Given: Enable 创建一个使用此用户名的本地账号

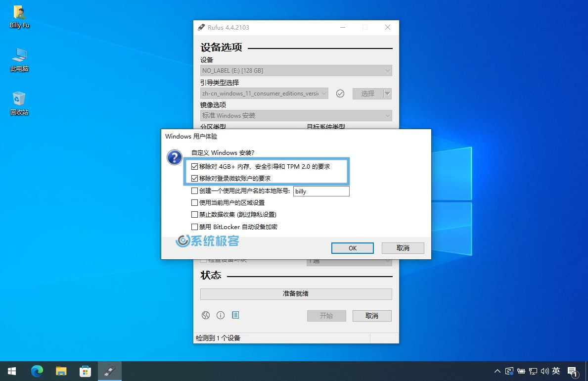Looking at the screenshot, I should 195,190.
